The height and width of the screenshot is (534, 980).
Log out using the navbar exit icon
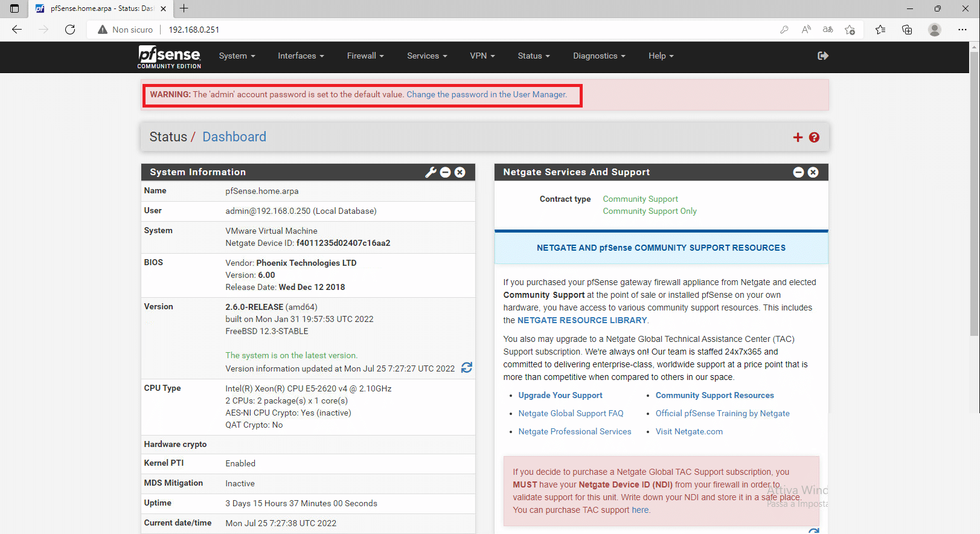[x=823, y=56]
